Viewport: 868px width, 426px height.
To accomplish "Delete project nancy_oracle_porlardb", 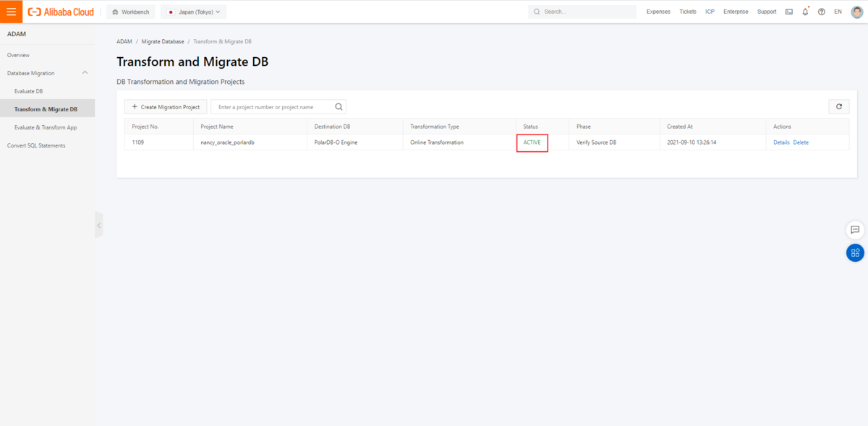I will (x=801, y=142).
